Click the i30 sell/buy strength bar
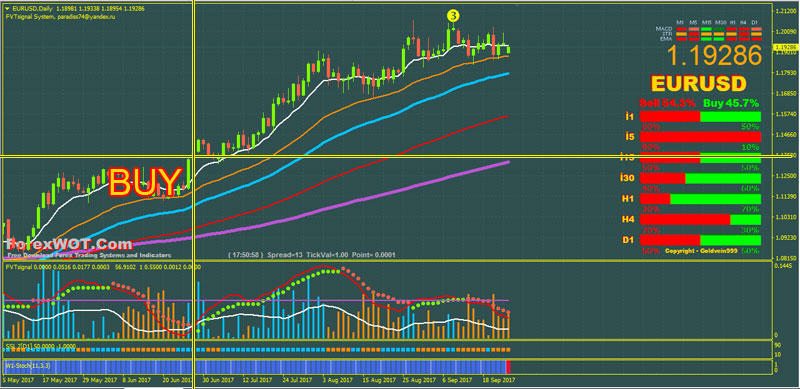The image size is (800, 389). 701,178
